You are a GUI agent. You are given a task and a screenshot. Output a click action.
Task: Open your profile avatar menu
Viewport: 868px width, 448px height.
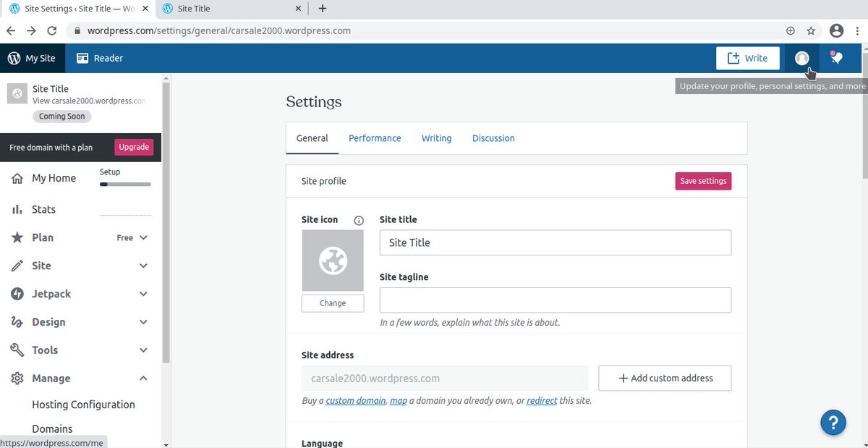click(801, 58)
